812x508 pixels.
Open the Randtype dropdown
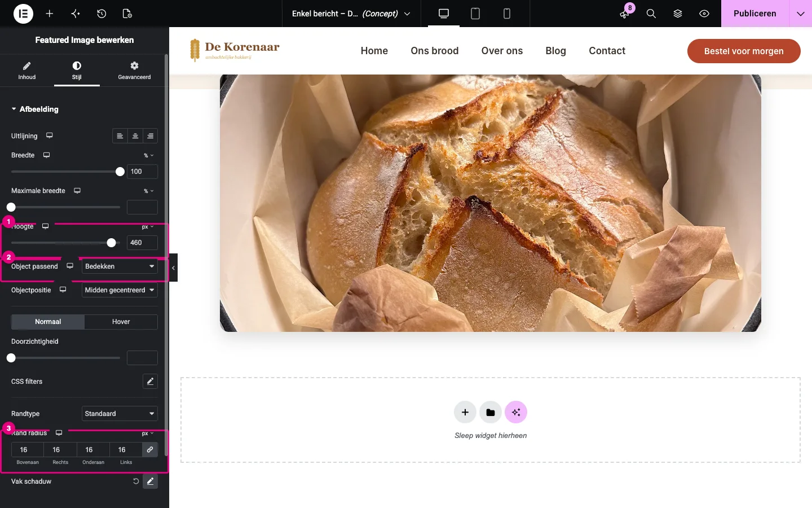click(x=120, y=414)
